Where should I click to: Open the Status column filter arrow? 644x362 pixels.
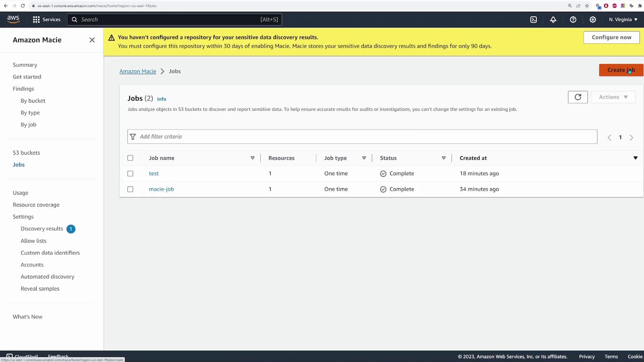tap(443, 158)
